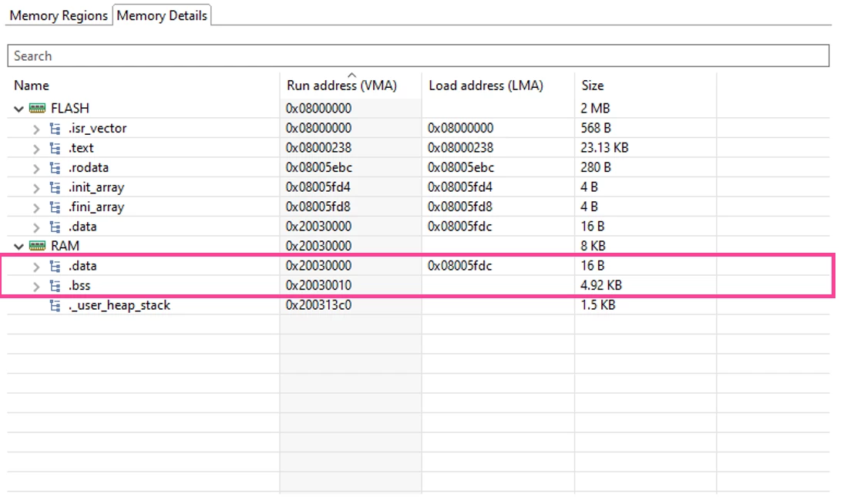Click the RAM .data section icon
The image size is (847, 504).
pyautogui.click(x=55, y=267)
